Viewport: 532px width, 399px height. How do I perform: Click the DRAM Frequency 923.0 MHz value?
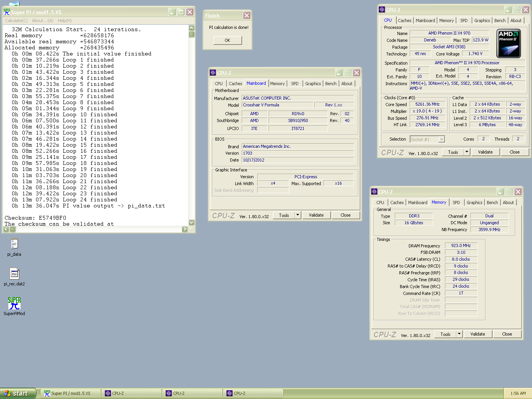pos(461,245)
